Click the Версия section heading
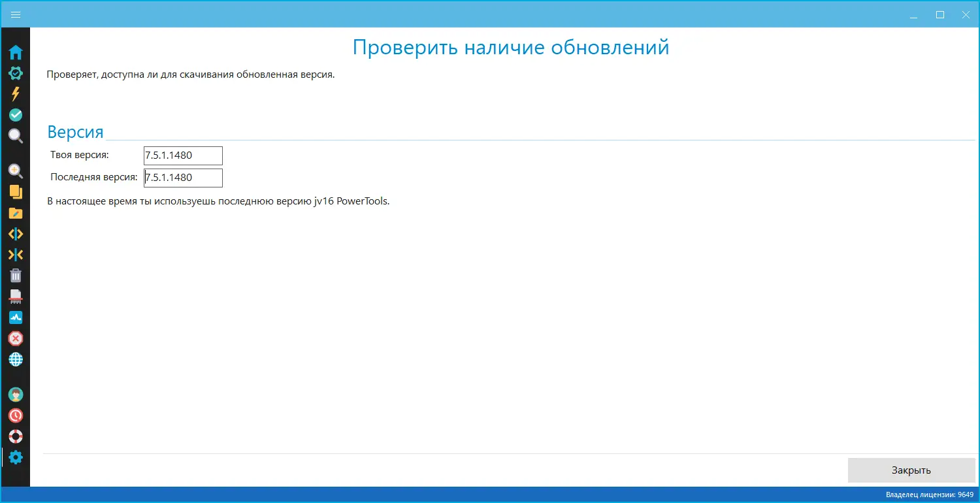Image resolution: width=980 pixels, height=503 pixels. coord(76,132)
